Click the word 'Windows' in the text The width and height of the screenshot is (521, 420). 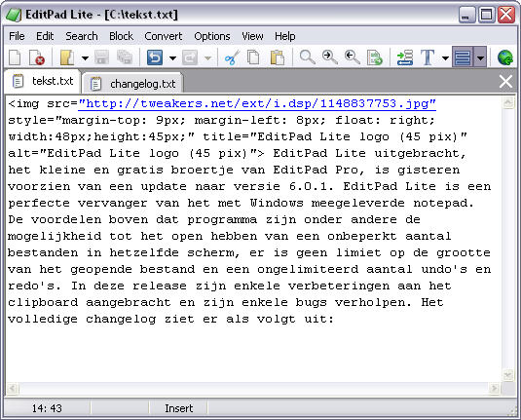[x=277, y=203]
